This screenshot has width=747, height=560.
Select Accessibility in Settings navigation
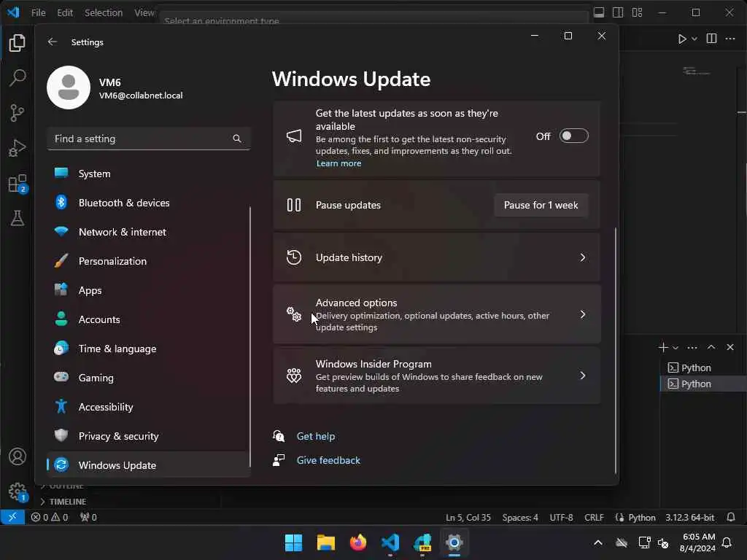pyautogui.click(x=148, y=407)
